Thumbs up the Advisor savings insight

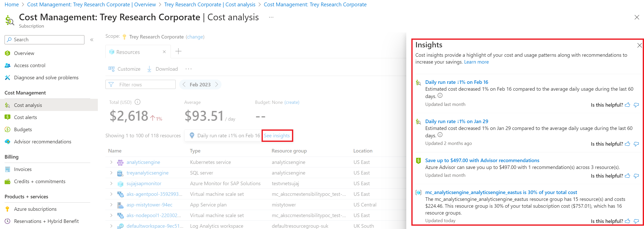click(628, 176)
